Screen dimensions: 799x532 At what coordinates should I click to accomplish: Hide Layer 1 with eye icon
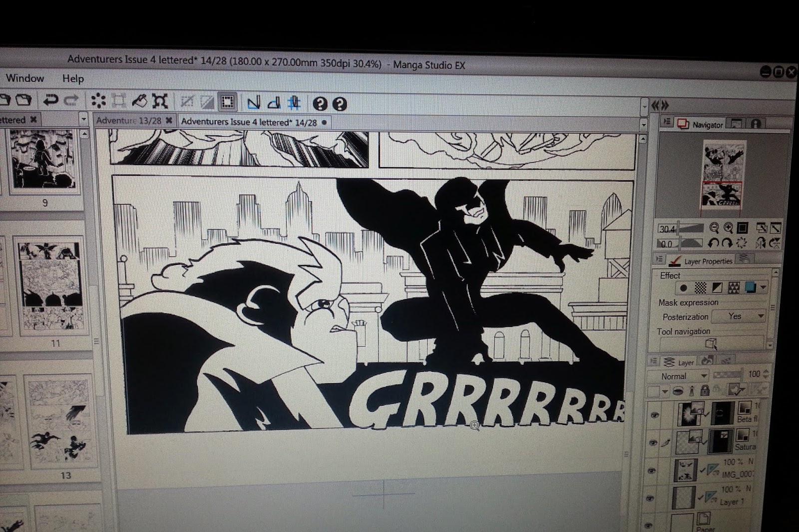(x=650, y=498)
